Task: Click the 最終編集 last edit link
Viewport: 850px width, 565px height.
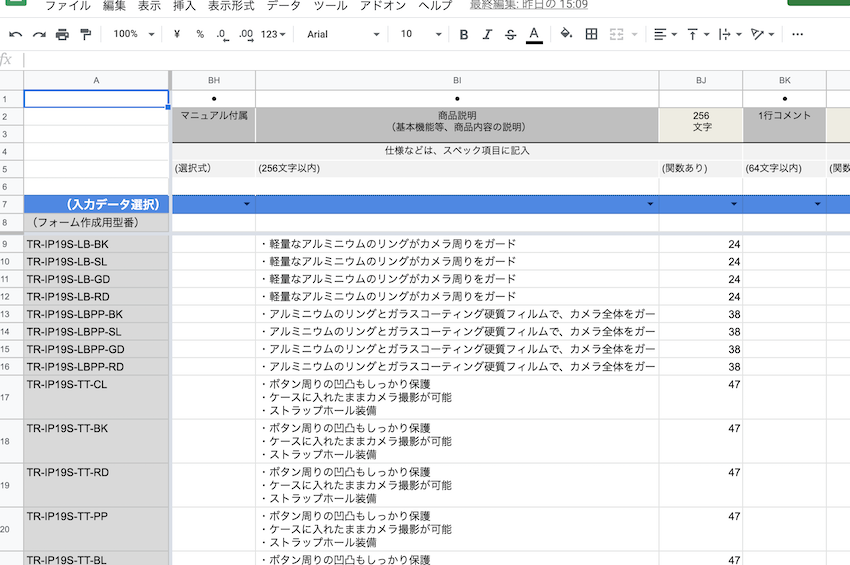Action: coord(528,6)
